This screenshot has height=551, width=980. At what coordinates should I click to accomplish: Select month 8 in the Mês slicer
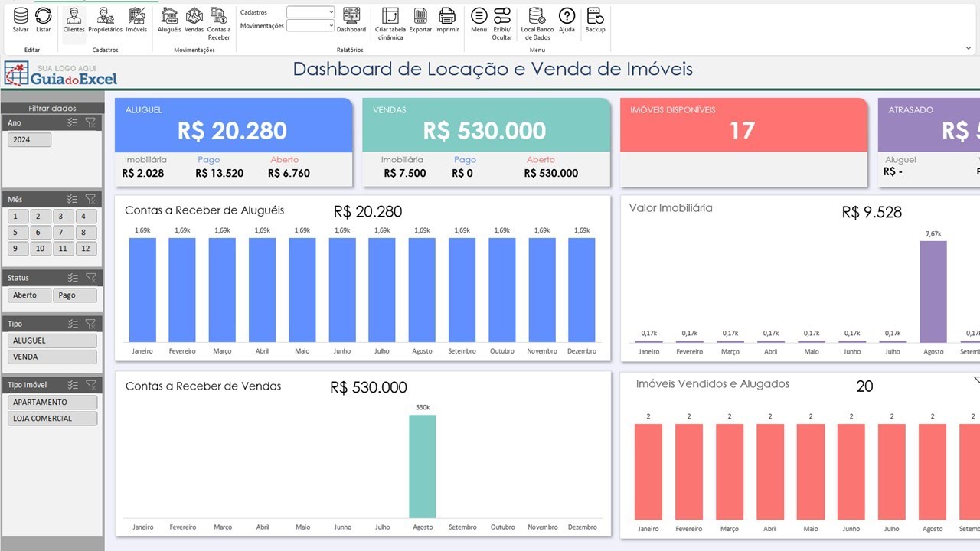(85, 233)
